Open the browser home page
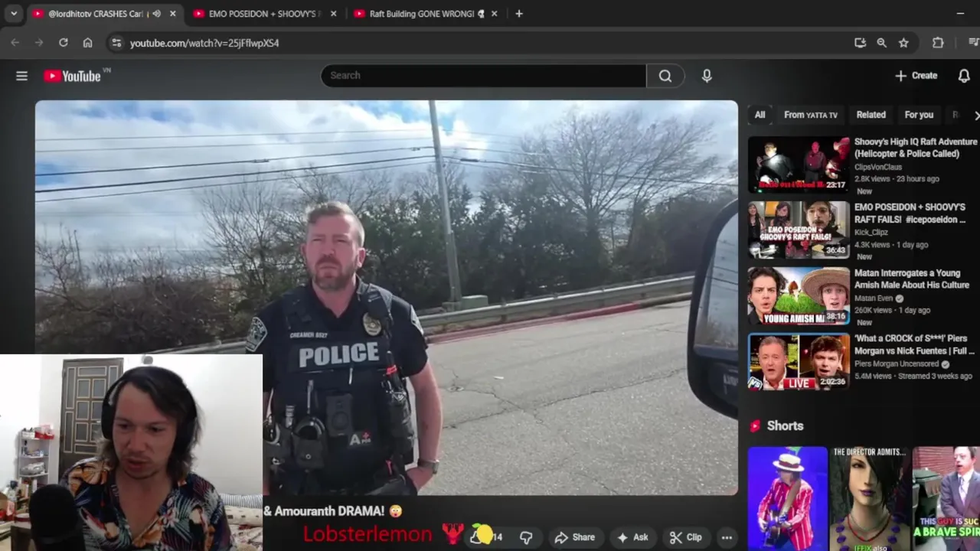Viewport: 980px width, 551px height. coord(87,43)
